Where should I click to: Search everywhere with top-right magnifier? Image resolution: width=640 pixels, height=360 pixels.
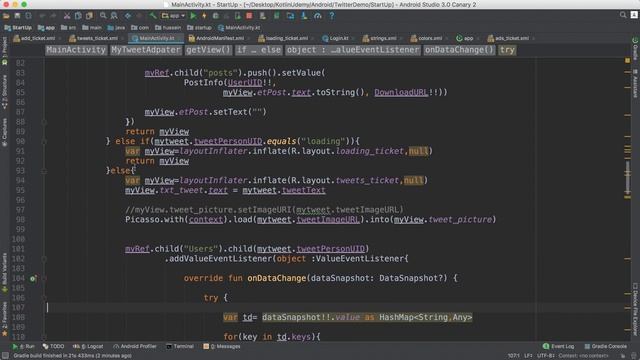point(623,15)
